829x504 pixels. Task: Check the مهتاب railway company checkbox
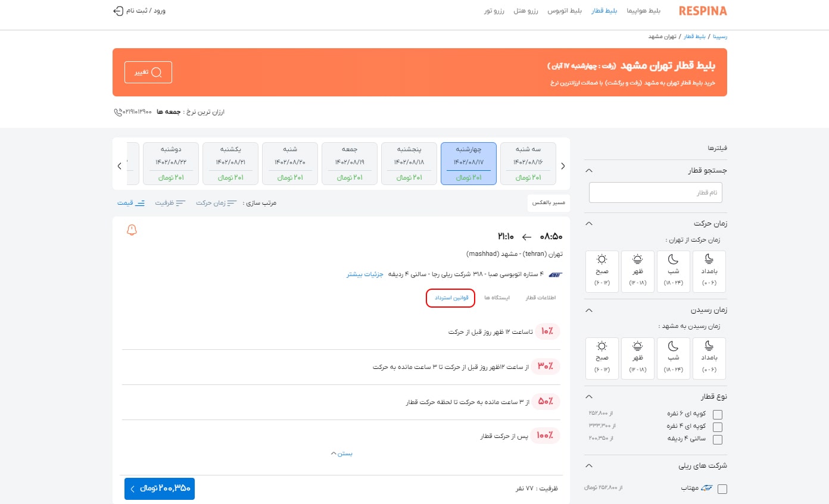coord(722,489)
